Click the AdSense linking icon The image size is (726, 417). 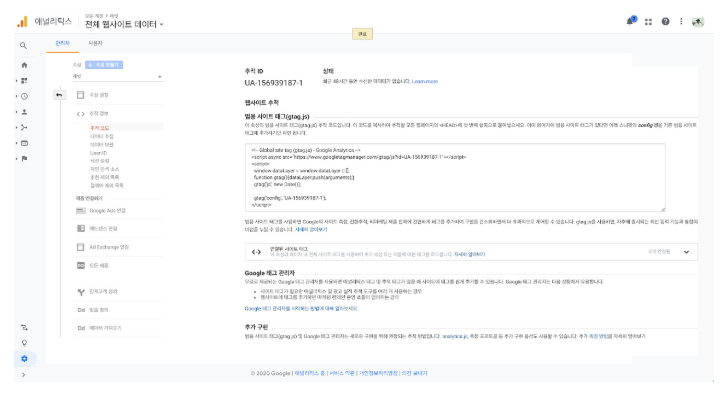(81, 229)
